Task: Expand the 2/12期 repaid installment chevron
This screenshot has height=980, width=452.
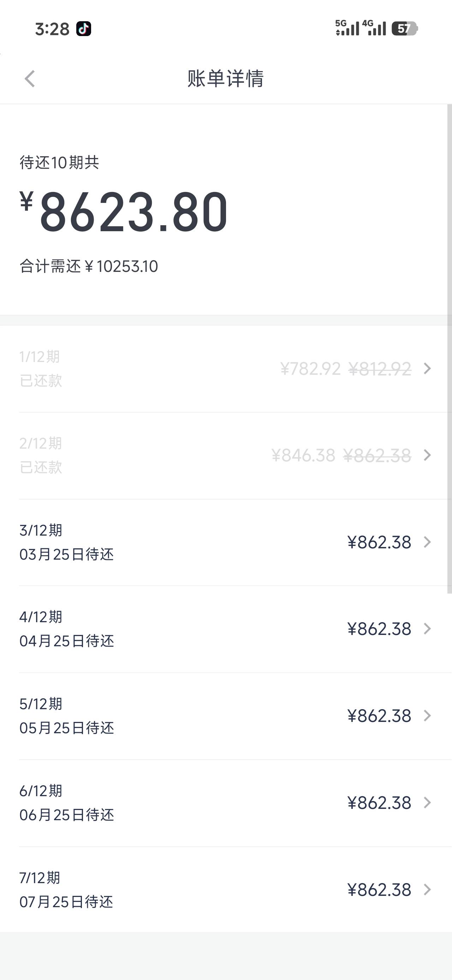Action: (x=427, y=455)
